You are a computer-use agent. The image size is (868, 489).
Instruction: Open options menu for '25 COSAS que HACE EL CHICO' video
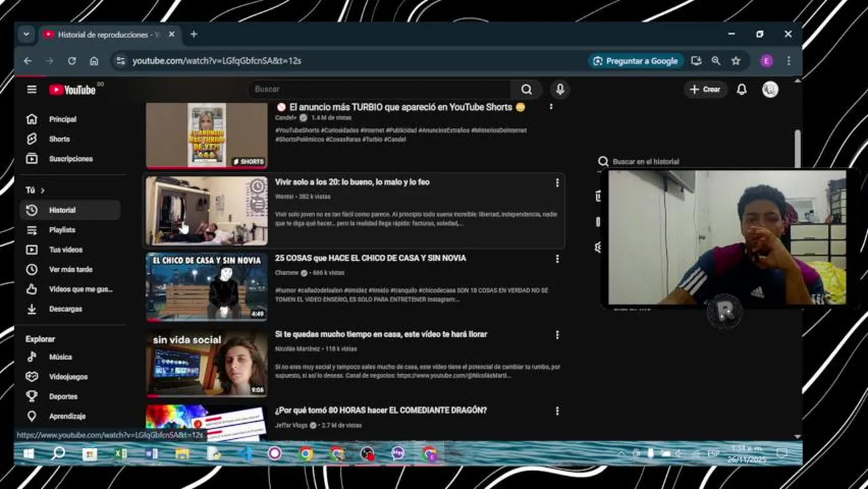[x=557, y=259]
